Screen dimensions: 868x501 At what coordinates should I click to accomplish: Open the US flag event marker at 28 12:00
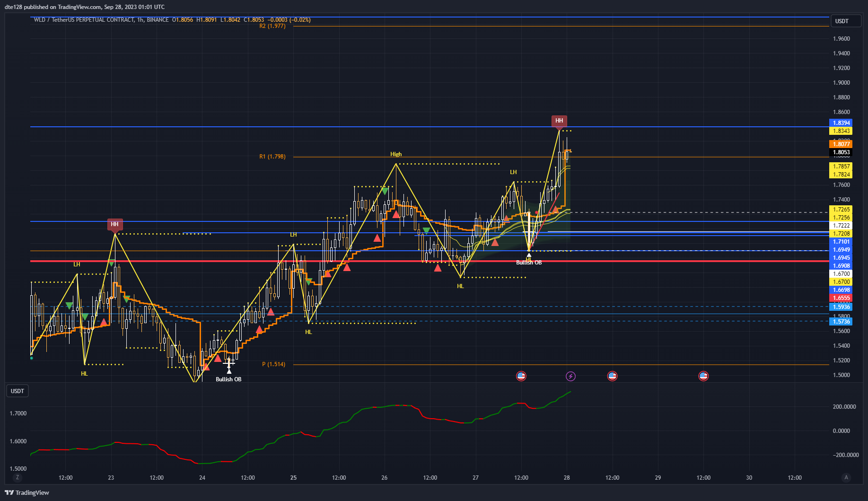[612, 376]
